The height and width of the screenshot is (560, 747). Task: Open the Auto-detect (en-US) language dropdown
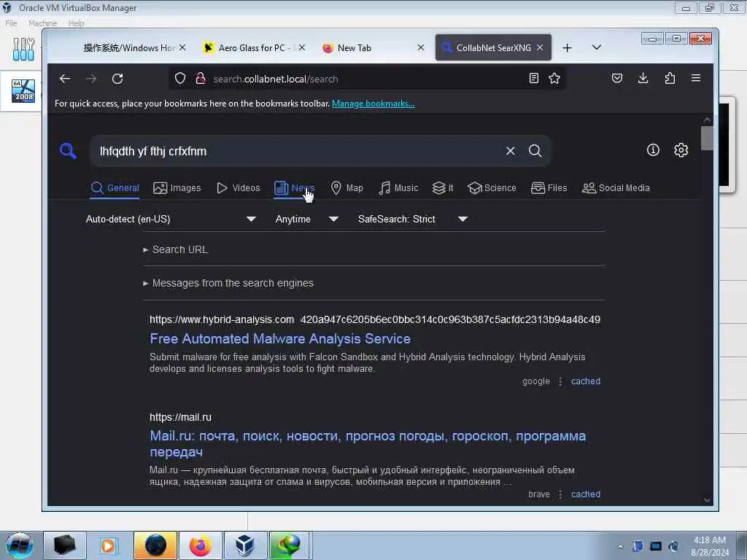[x=171, y=219]
